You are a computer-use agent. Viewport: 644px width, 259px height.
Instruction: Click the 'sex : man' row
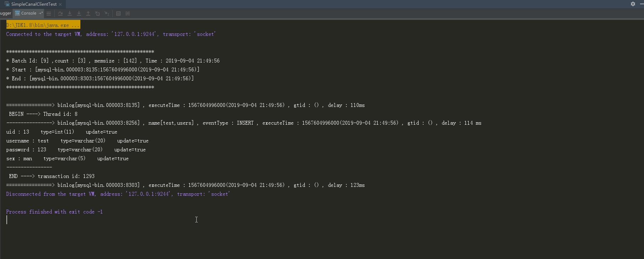click(x=67, y=158)
